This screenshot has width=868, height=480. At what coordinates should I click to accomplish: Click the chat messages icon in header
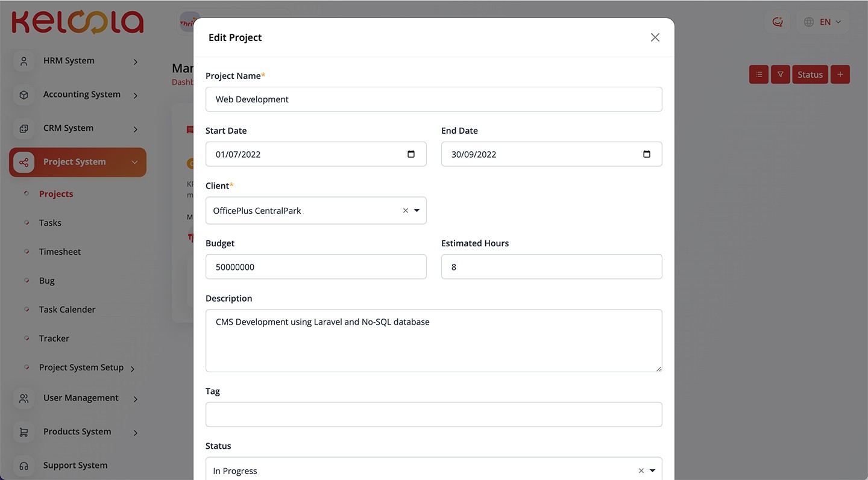click(x=778, y=22)
